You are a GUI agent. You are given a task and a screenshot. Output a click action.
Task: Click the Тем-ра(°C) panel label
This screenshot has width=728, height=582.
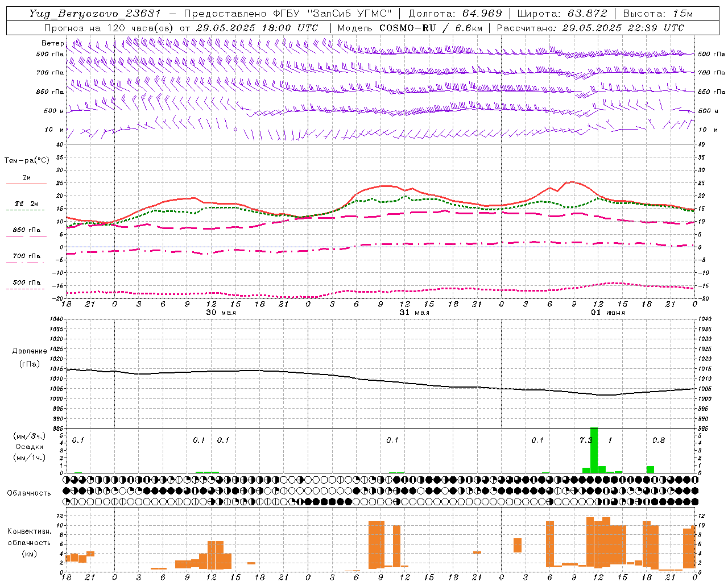click(27, 161)
